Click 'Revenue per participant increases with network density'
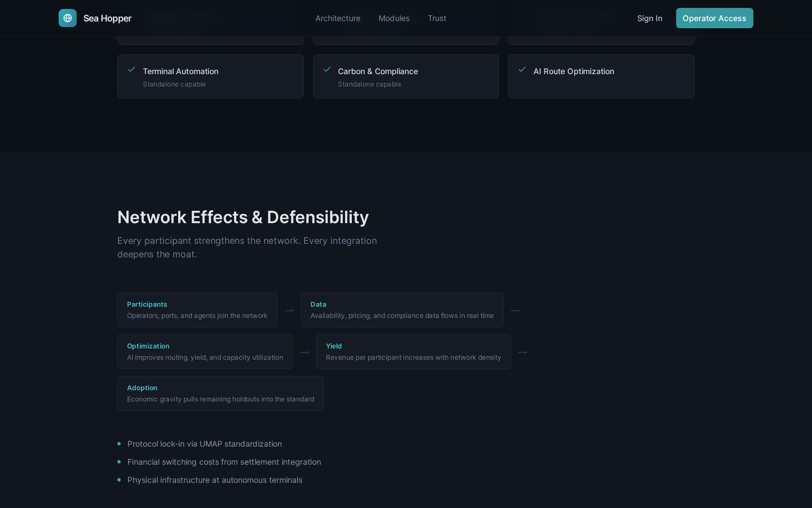The height and width of the screenshot is (508, 812). point(413,357)
